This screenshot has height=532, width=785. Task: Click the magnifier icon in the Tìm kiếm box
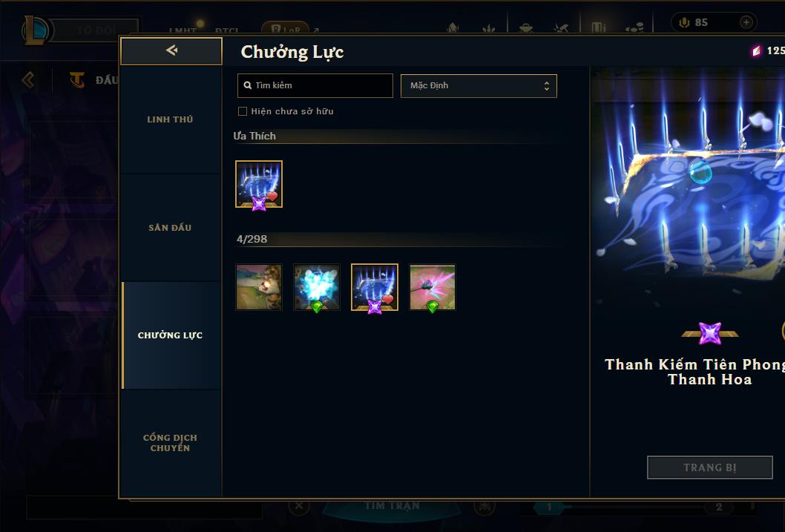pyautogui.click(x=247, y=85)
